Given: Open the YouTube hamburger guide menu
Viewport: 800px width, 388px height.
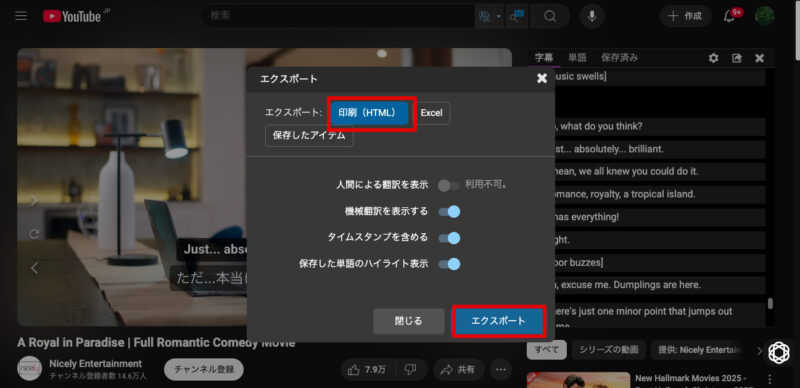Looking at the screenshot, I should click(21, 16).
